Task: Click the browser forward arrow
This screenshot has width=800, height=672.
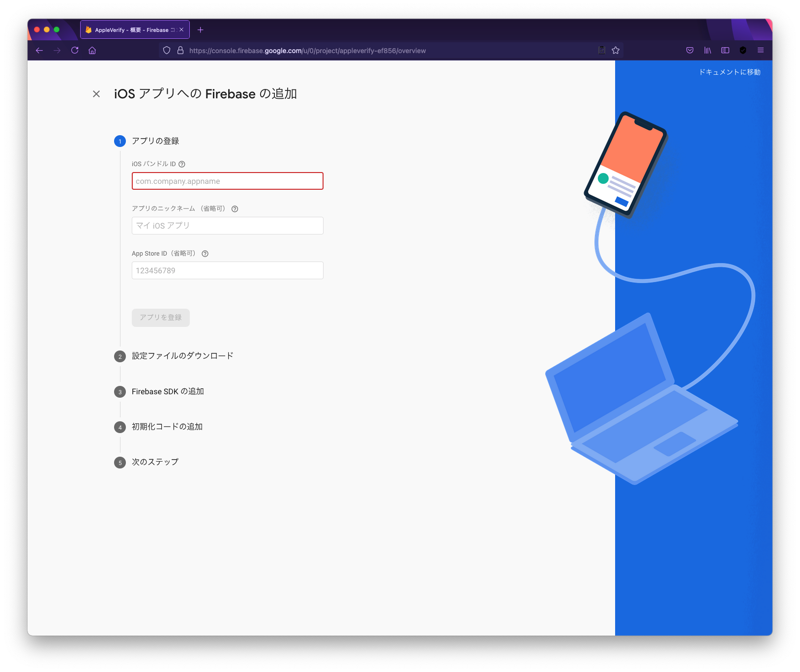Action: (x=57, y=50)
